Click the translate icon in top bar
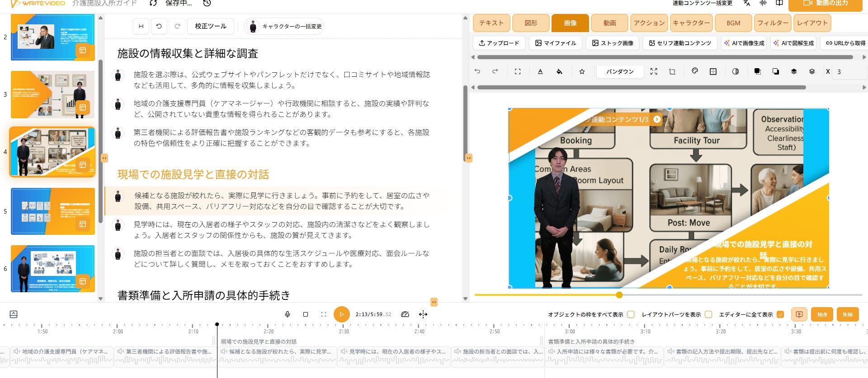868x378 pixels. (747, 3)
